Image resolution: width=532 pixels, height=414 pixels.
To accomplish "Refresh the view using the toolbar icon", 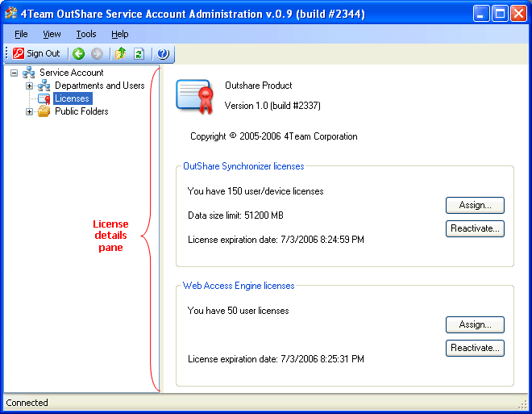I will [x=139, y=53].
